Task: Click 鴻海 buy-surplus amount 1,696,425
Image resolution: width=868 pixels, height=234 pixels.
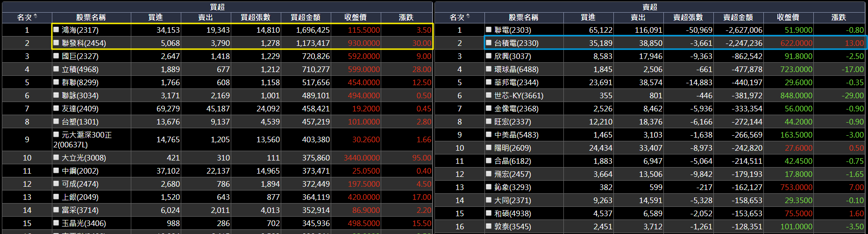Action: point(313,30)
